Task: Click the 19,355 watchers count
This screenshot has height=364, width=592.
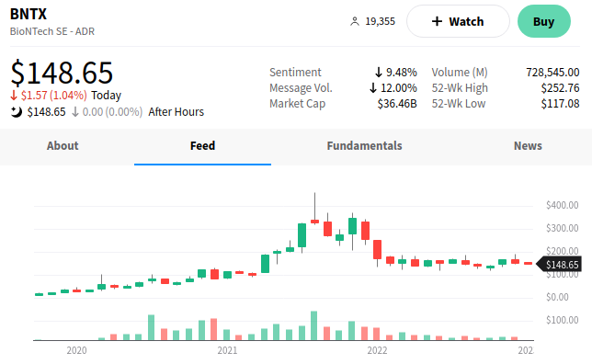Action: click(x=380, y=21)
